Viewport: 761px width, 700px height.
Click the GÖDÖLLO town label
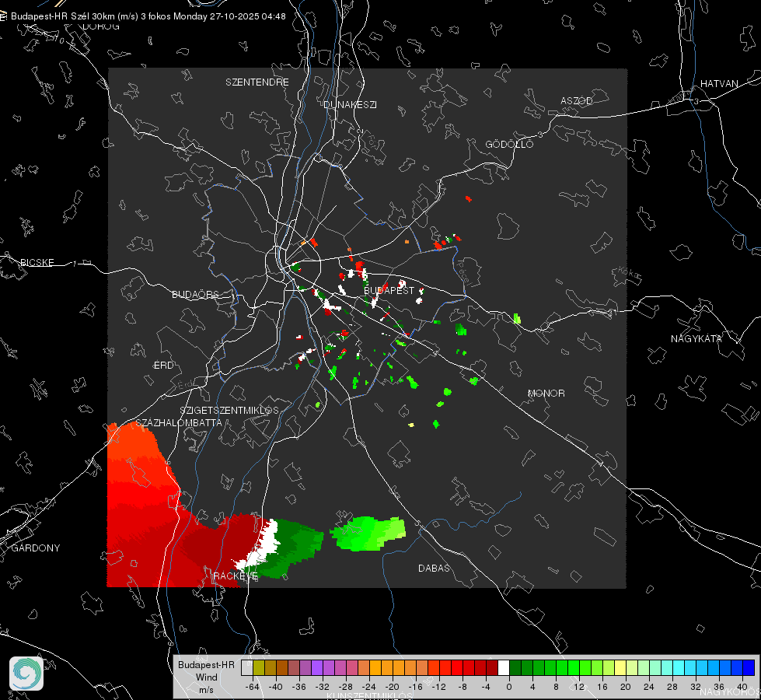point(509,144)
